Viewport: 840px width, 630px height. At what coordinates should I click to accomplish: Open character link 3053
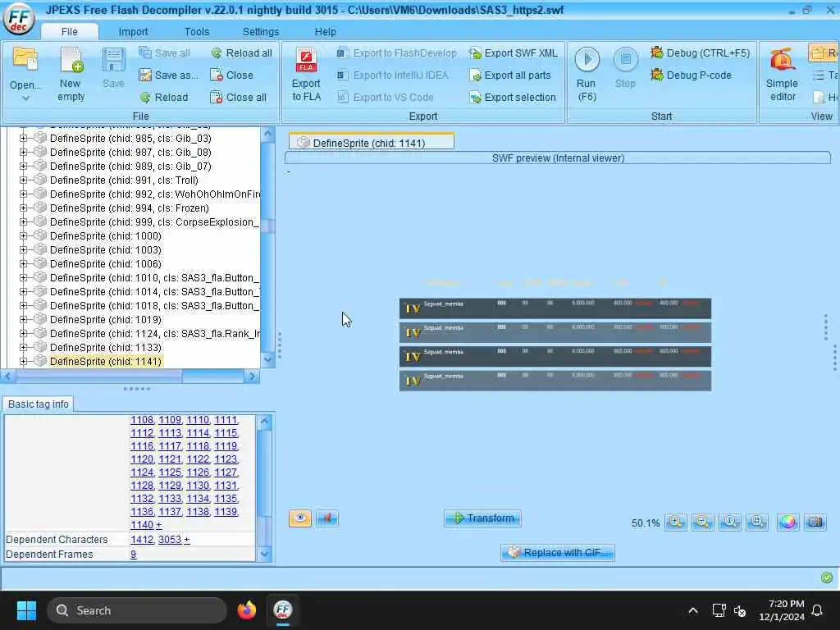coord(170,540)
